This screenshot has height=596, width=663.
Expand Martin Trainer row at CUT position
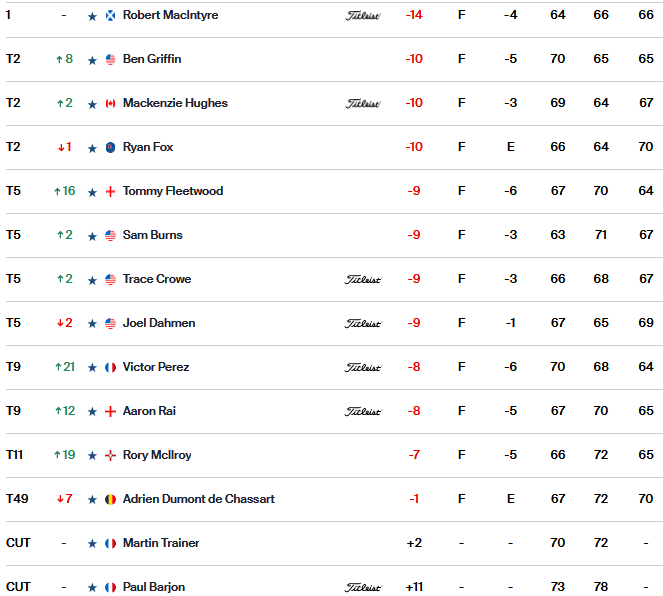18,543
